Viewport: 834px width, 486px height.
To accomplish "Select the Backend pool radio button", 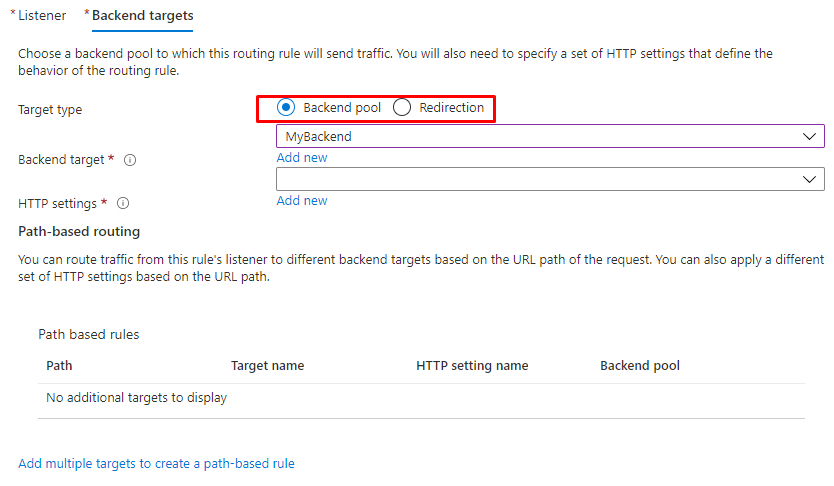I will pos(285,108).
